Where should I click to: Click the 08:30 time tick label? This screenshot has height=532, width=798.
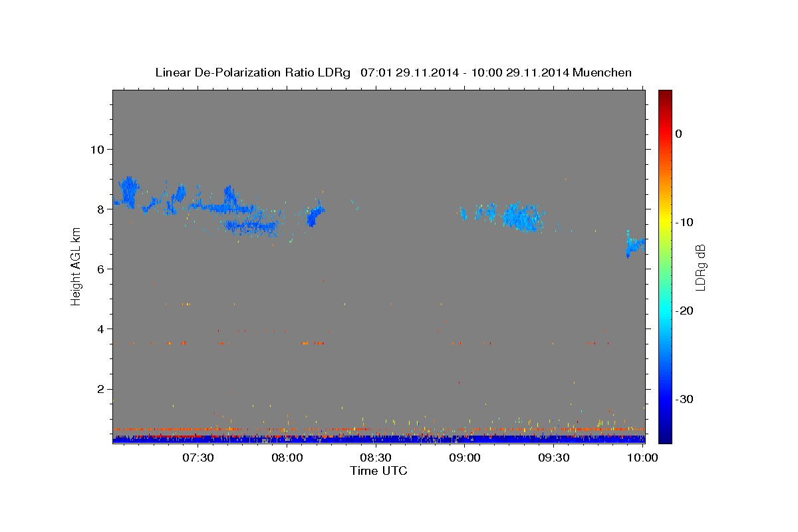(x=376, y=458)
